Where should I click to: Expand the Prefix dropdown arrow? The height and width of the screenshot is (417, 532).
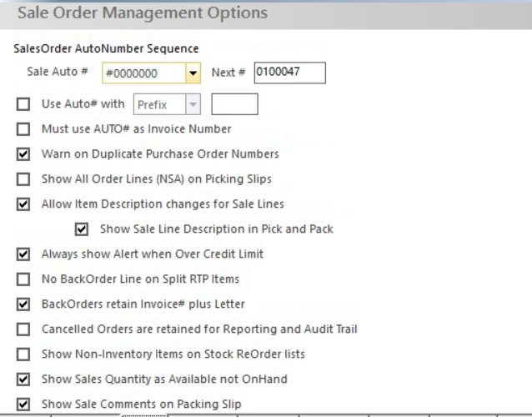coord(193,104)
